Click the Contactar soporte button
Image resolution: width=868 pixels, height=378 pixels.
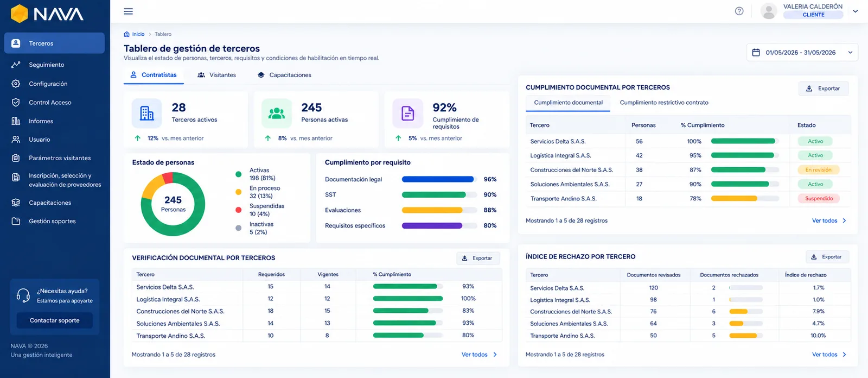point(54,320)
